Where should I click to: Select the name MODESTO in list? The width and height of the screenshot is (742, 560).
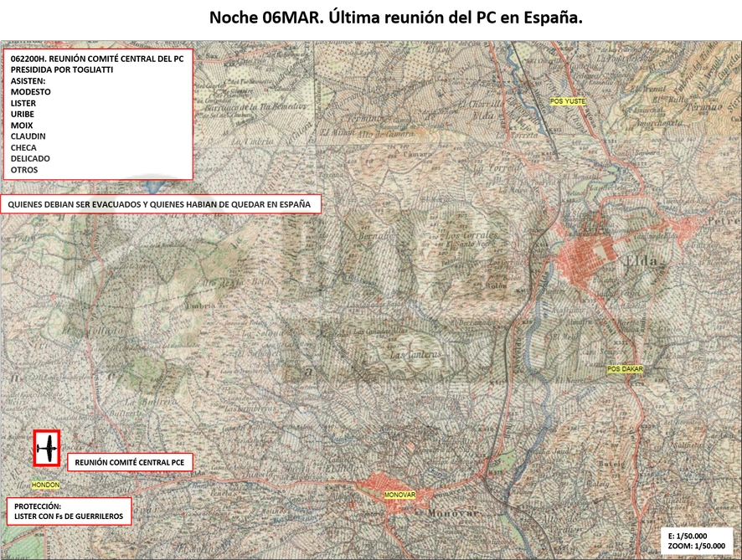pyautogui.click(x=31, y=92)
